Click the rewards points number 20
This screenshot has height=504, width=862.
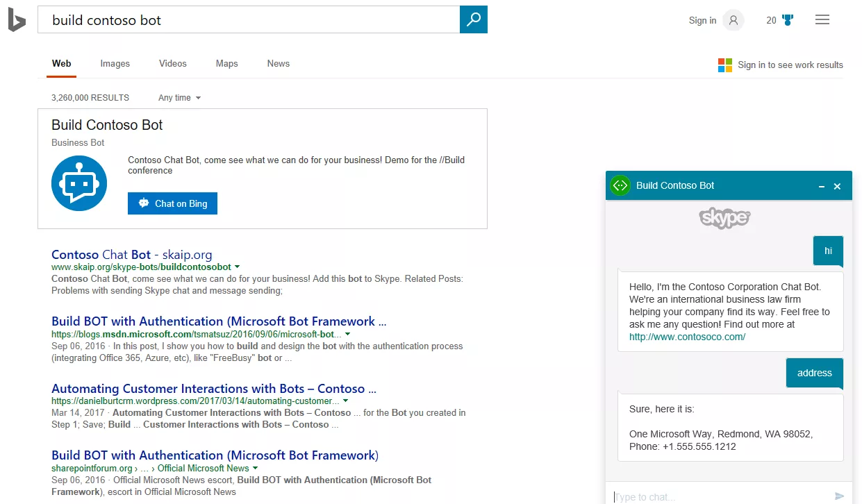(771, 20)
